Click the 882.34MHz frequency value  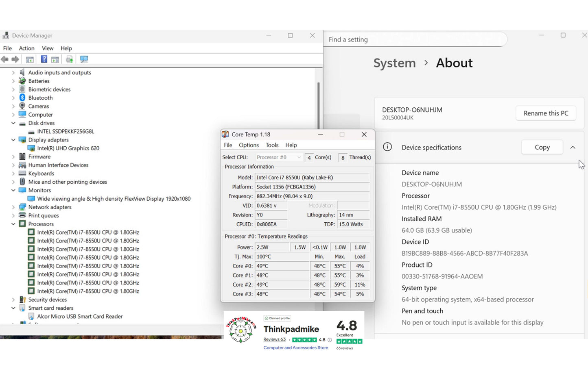click(312, 196)
